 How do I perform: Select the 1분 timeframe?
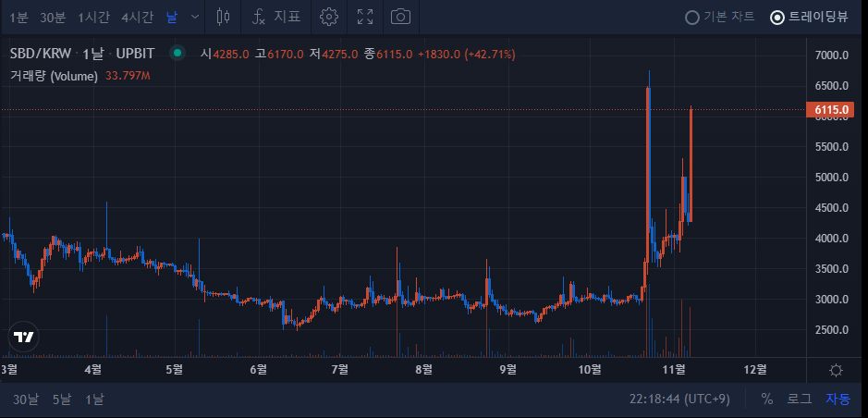(x=18, y=18)
